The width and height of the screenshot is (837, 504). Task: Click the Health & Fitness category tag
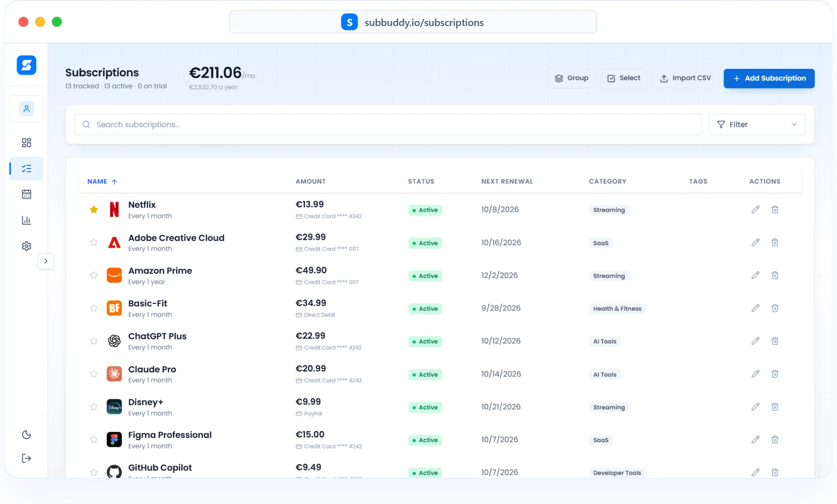[617, 309]
